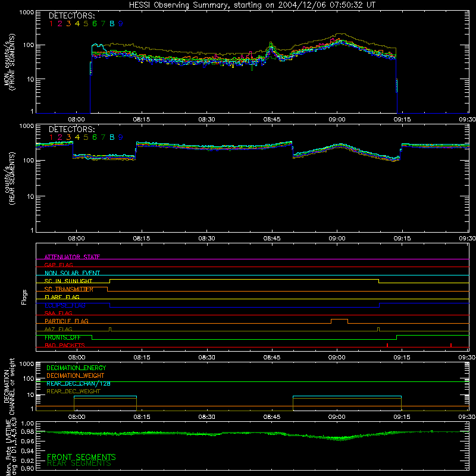Select detector 6 in the front segments legend
Image resolution: width=476 pixels, height=476 pixels.
(95, 24)
